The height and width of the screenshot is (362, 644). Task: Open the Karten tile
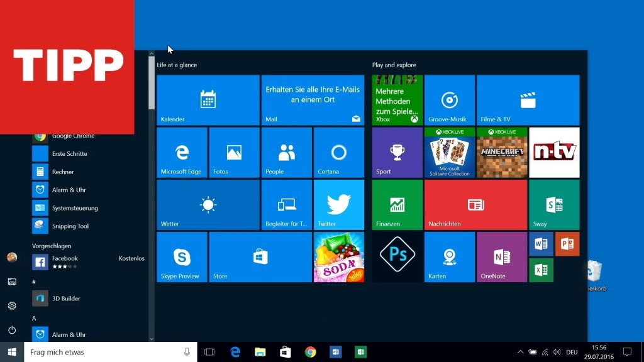point(449,257)
